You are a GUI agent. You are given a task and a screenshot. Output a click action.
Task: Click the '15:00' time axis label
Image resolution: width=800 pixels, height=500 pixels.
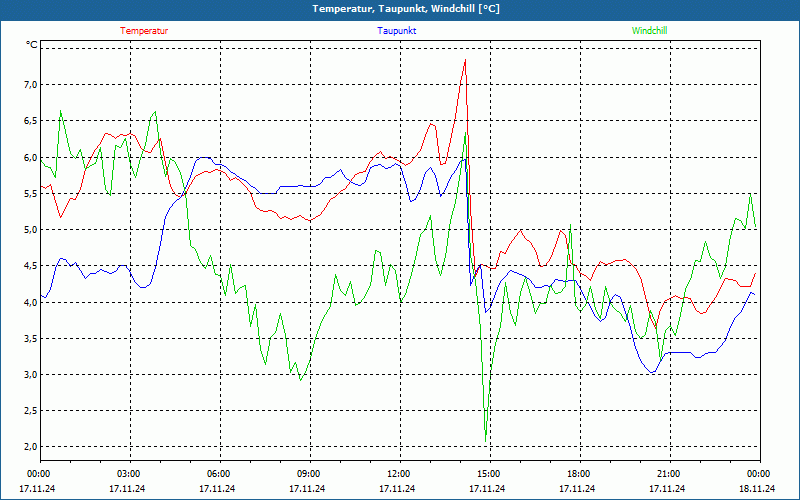[x=489, y=474]
